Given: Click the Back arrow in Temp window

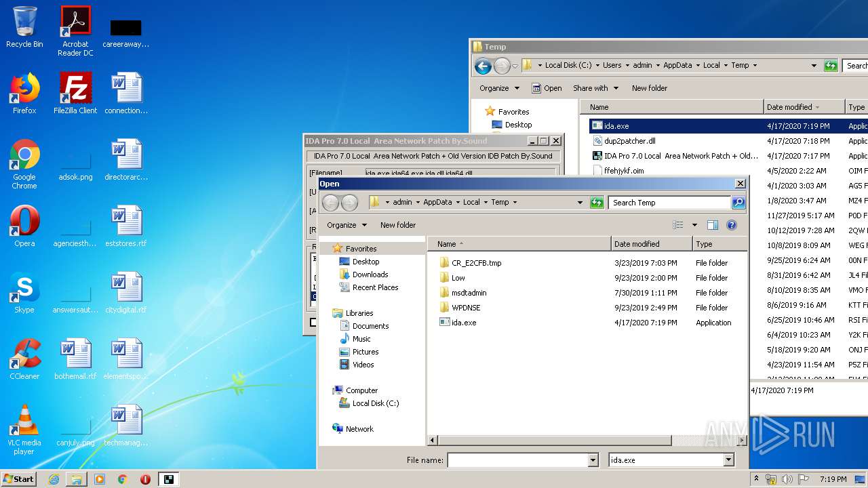Looking at the screenshot, I should (x=483, y=66).
